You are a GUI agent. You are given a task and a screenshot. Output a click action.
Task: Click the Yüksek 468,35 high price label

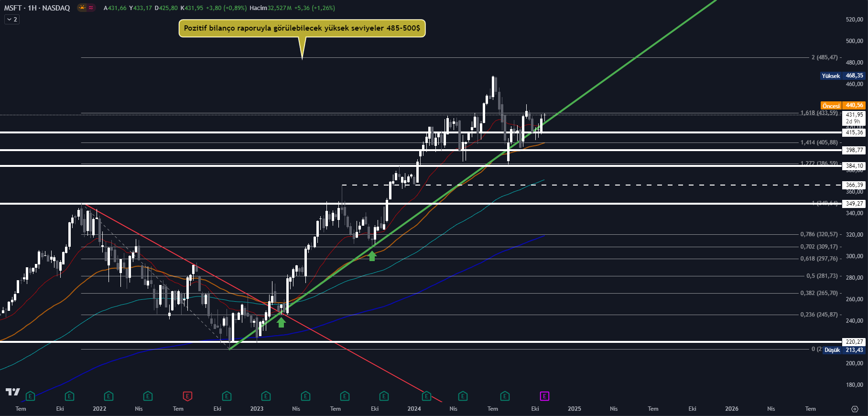coord(842,76)
